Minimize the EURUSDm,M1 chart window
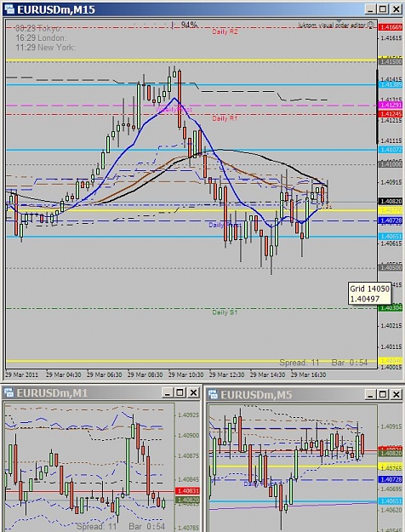Screen dimensions: 405x532 tap(168, 393)
